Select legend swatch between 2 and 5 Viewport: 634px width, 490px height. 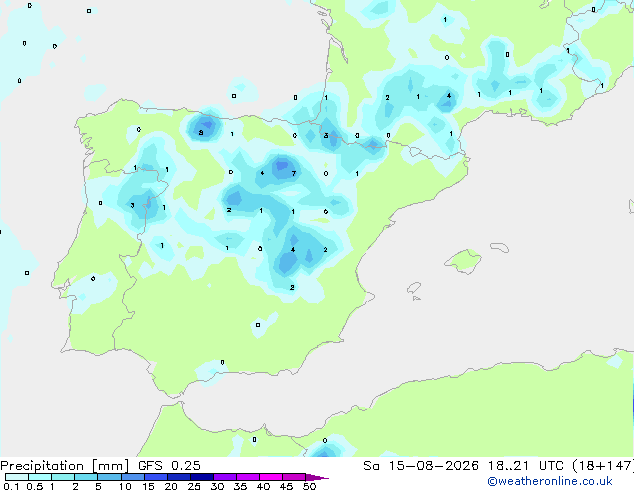point(86,477)
